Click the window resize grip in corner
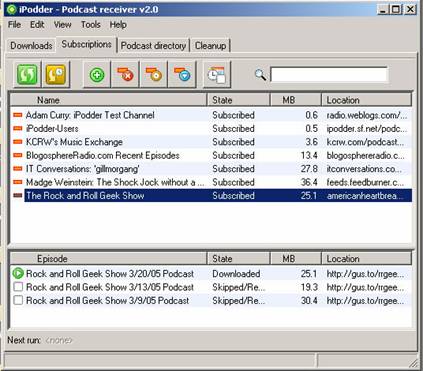 click(x=413, y=362)
